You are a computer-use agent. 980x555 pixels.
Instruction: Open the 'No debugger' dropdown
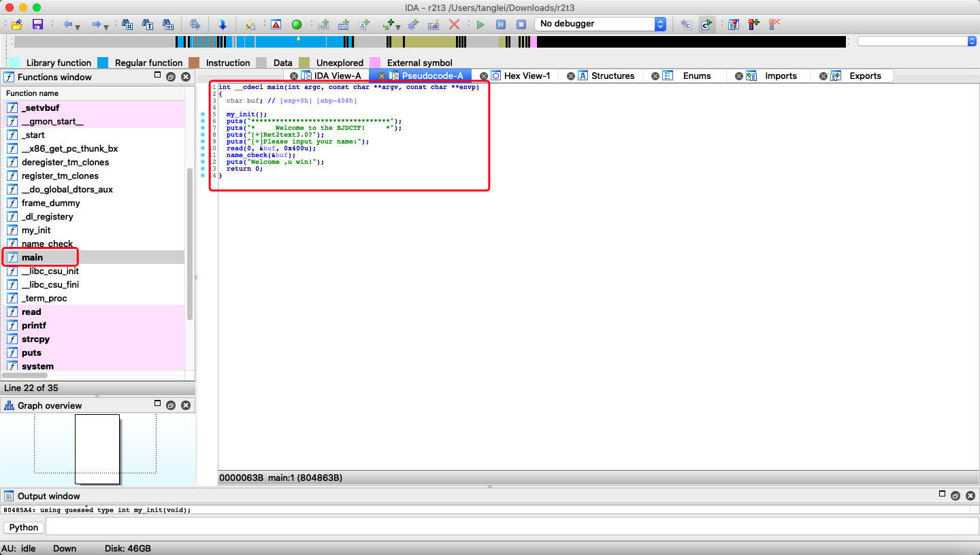tap(600, 24)
